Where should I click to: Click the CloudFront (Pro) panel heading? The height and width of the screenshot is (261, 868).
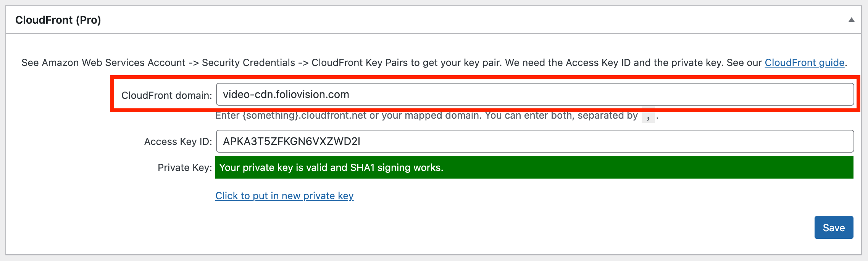click(x=58, y=20)
